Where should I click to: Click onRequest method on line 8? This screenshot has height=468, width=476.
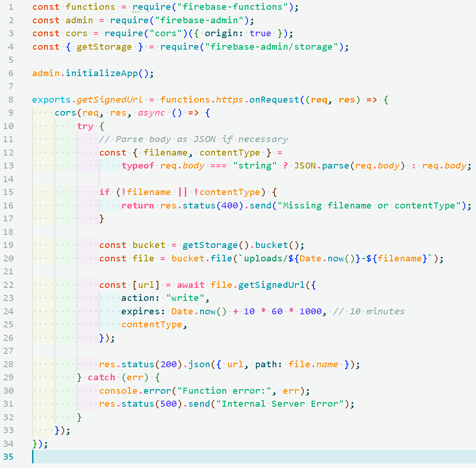click(x=274, y=100)
